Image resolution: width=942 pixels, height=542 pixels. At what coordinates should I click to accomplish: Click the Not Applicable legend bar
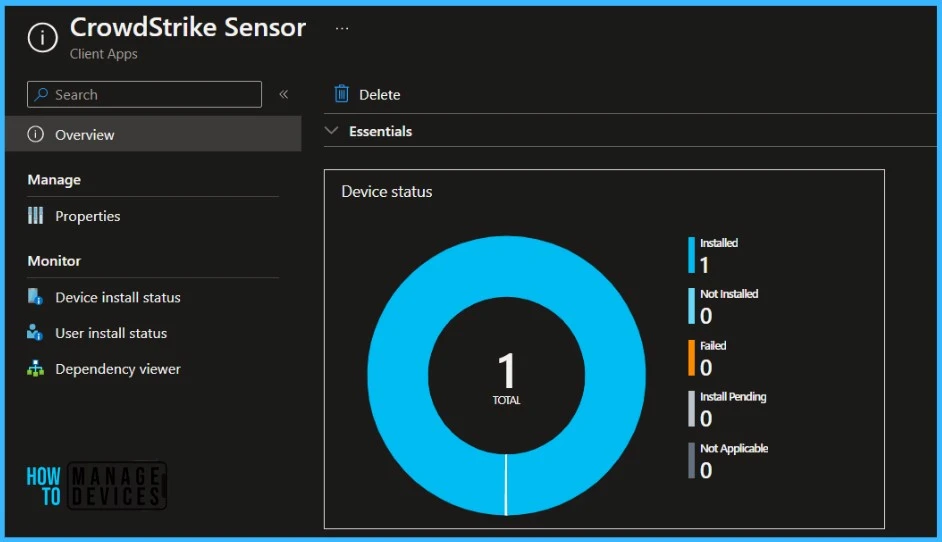[691, 460]
